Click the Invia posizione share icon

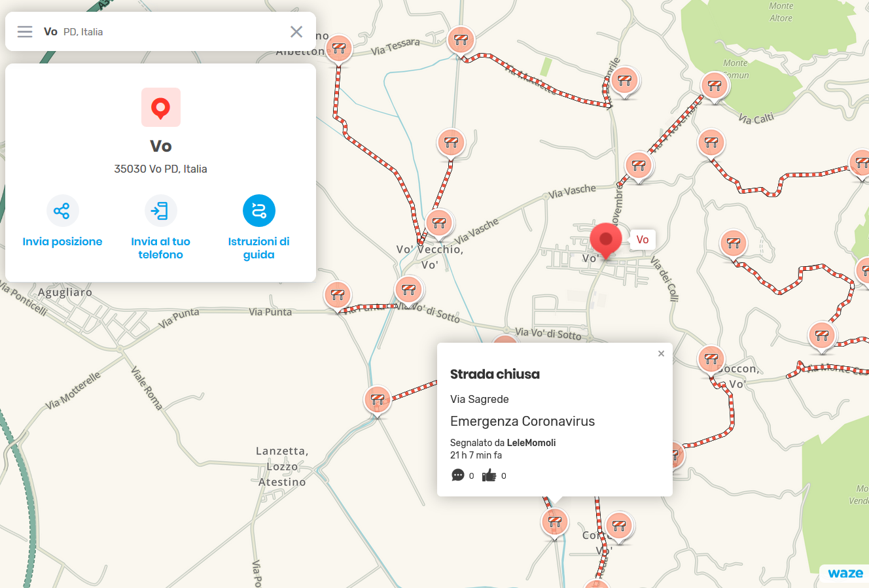[62, 211]
